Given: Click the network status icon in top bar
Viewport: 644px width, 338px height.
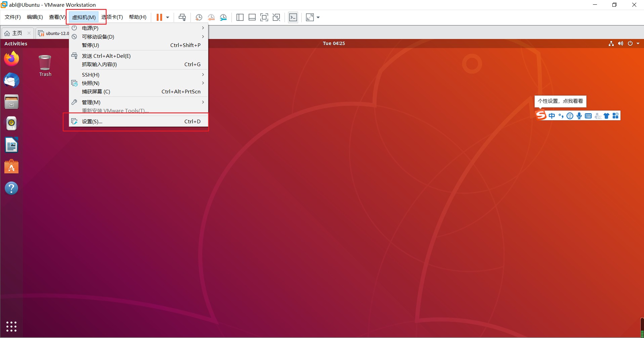Looking at the screenshot, I should pos(611,43).
